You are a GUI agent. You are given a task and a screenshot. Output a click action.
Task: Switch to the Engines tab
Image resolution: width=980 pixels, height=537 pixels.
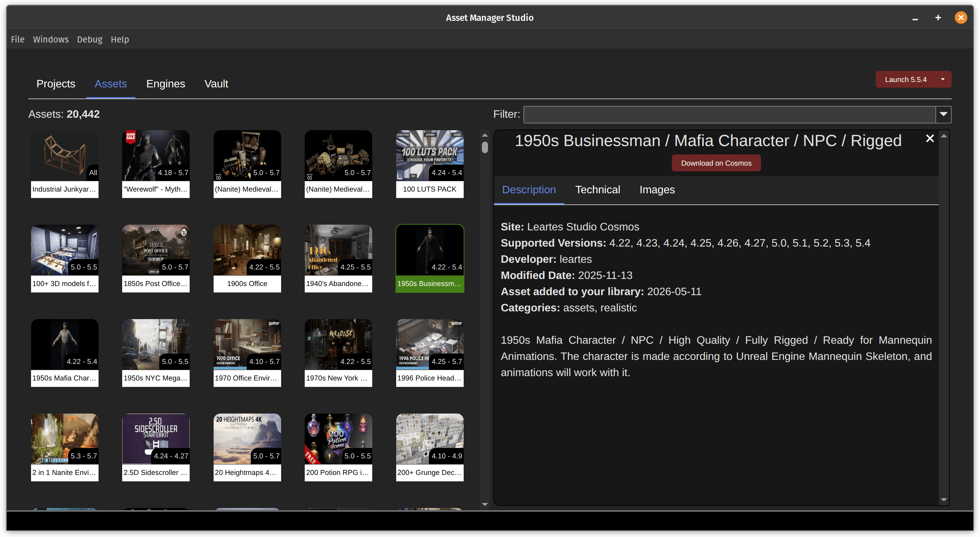click(165, 84)
